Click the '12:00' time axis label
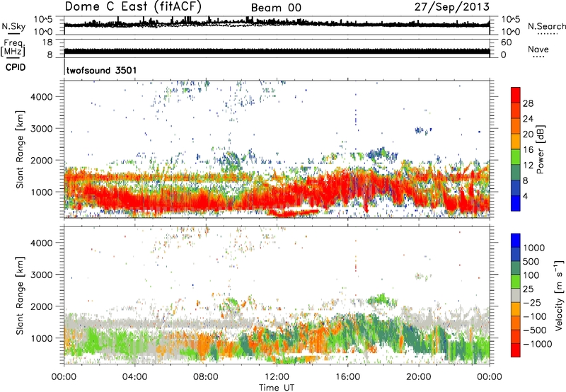566x392 pixels. click(x=277, y=377)
